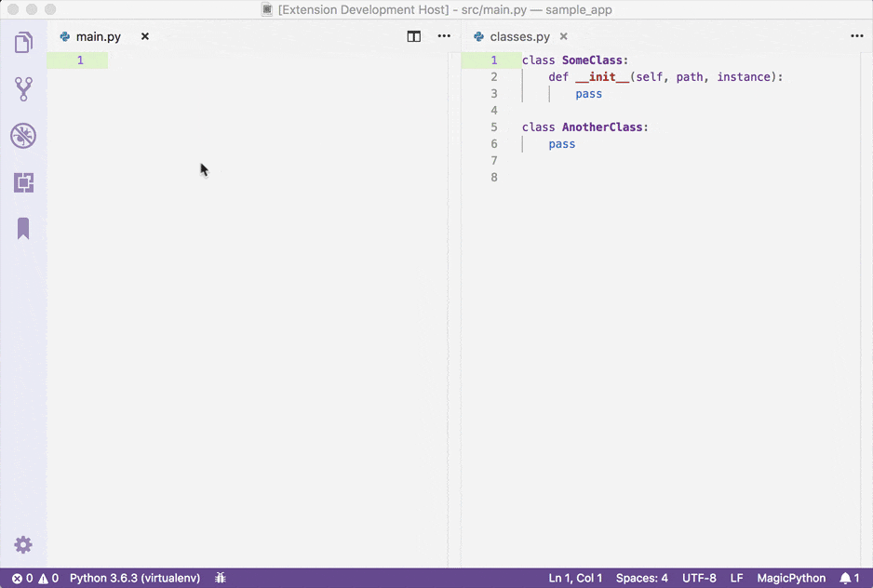The width and height of the screenshot is (873, 588).
Task: Select MagicPython language mode
Action: pyautogui.click(x=790, y=578)
